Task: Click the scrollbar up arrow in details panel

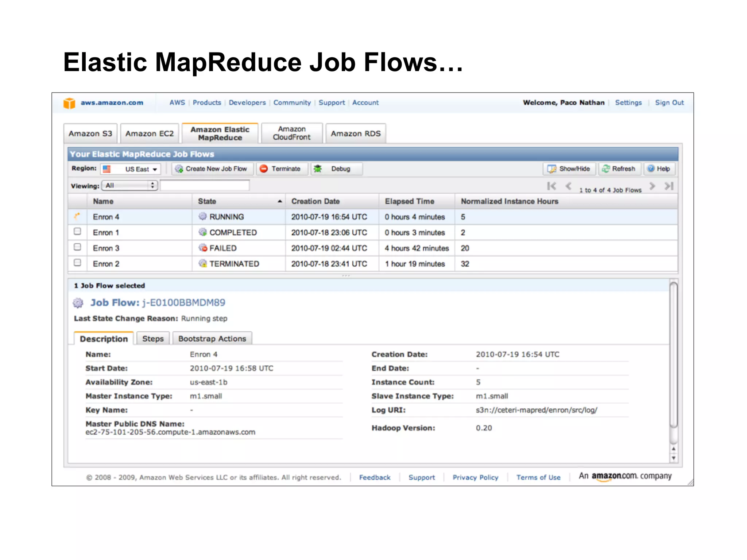Action: 674,449
